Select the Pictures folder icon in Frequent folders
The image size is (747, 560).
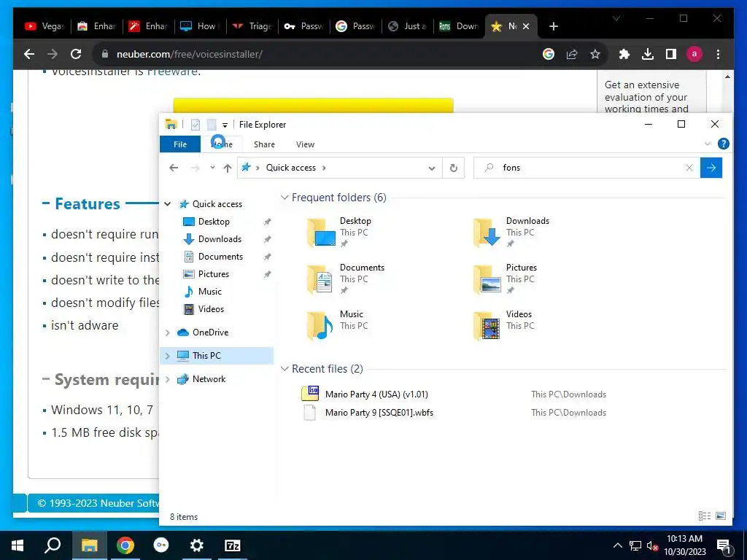point(487,279)
